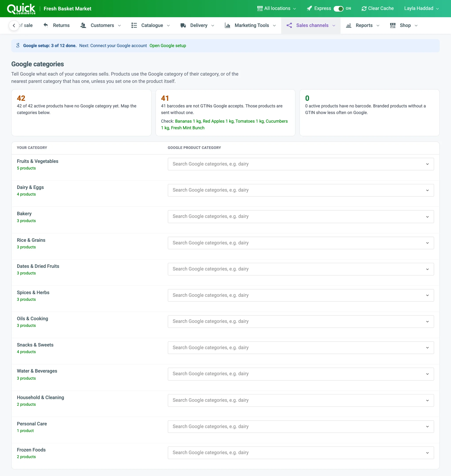Screen dimensions: 451x476
Task: Open the Catalogue menu
Action: click(151, 25)
